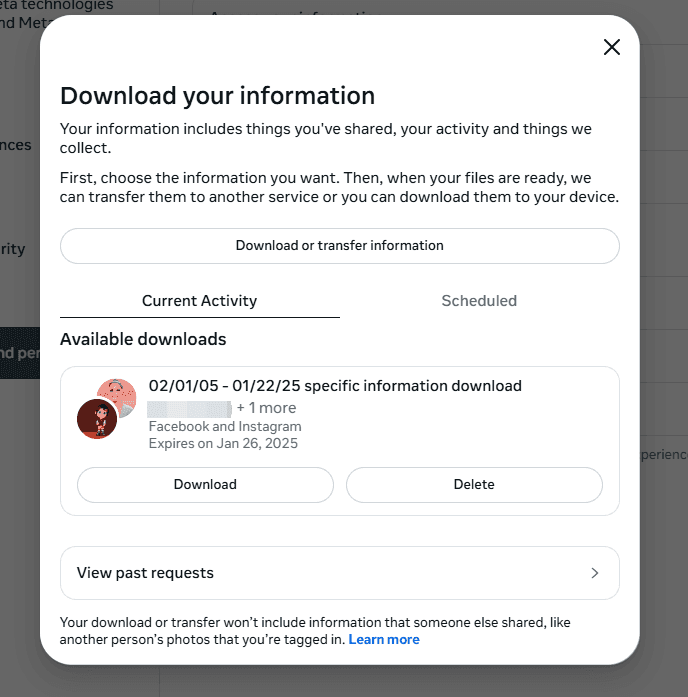Close the Download your information dialog
Viewport: 688px width, 697px height.
pyautogui.click(x=612, y=47)
